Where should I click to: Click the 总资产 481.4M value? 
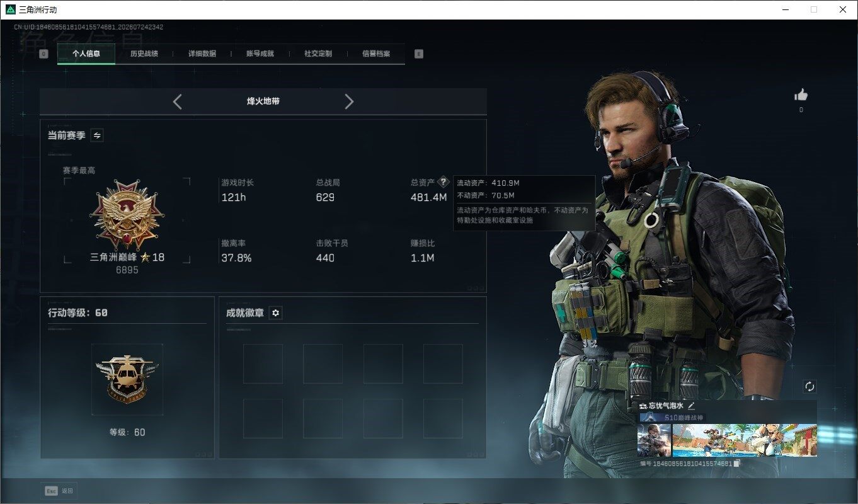tap(428, 198)
